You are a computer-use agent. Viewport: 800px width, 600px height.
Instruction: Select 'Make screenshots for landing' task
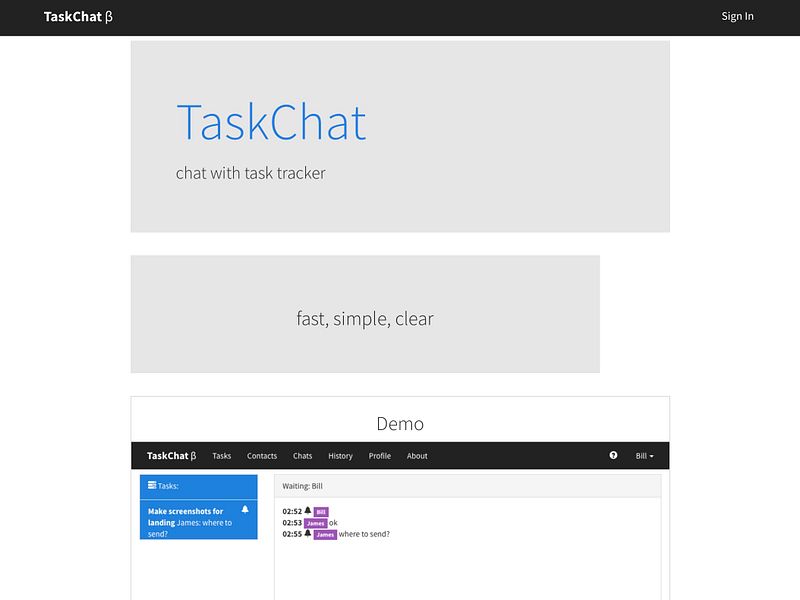(x=198, y=520)
